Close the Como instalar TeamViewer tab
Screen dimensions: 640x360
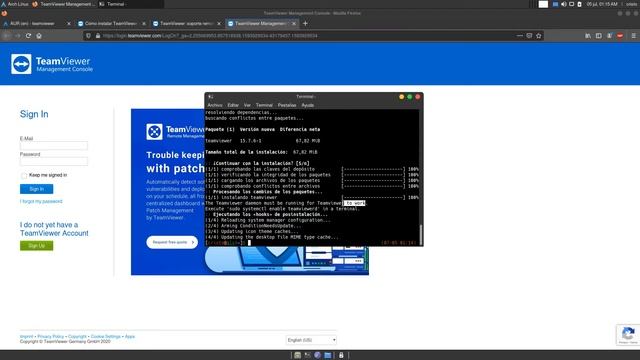(144, 24)
